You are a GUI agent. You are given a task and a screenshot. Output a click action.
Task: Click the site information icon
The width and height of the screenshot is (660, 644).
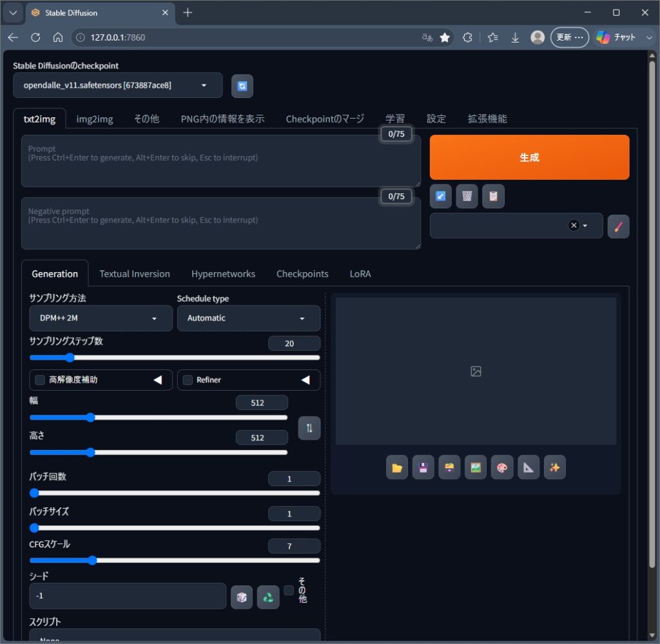coord(80,37)
